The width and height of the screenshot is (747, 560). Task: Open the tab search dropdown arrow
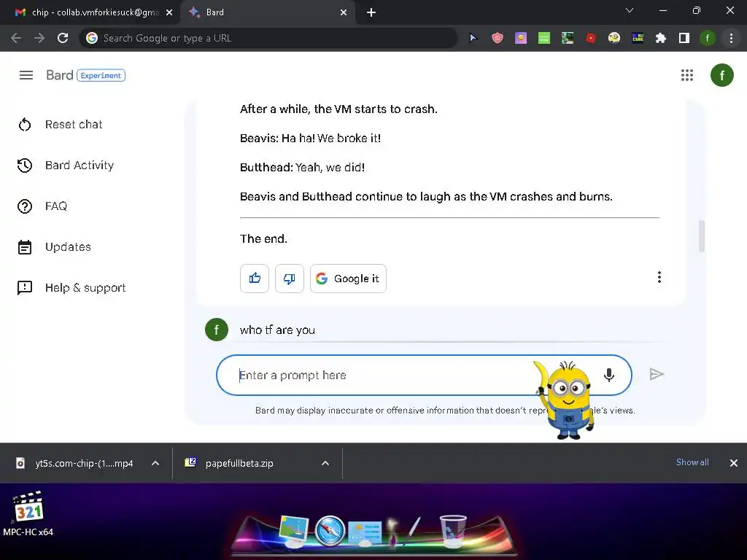tap(630, 10)
